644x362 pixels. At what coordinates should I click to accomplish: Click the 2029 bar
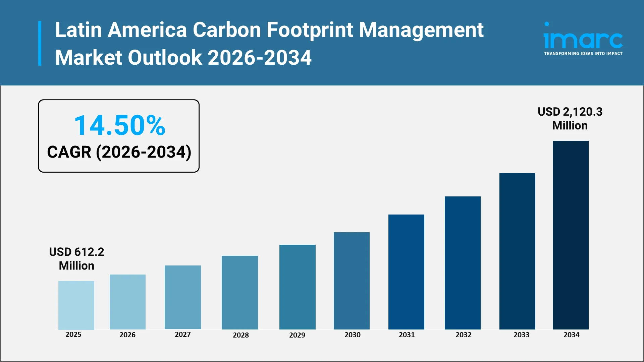297,287
